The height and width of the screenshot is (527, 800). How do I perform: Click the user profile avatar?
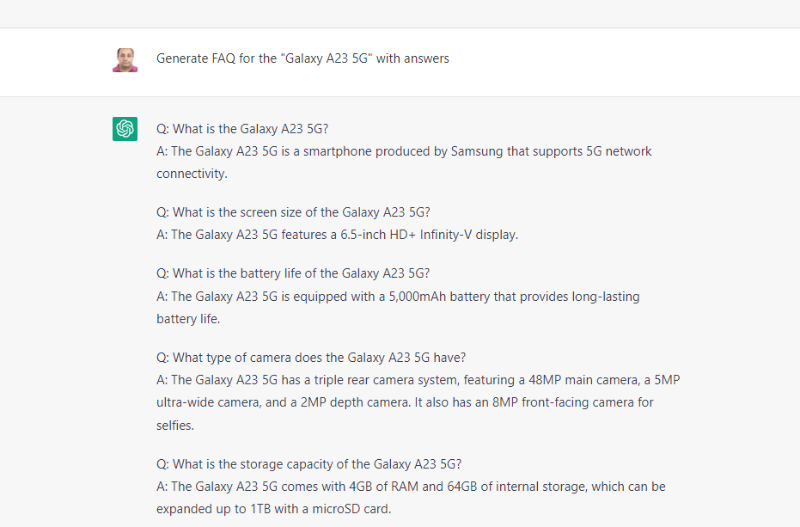point(125,59)
